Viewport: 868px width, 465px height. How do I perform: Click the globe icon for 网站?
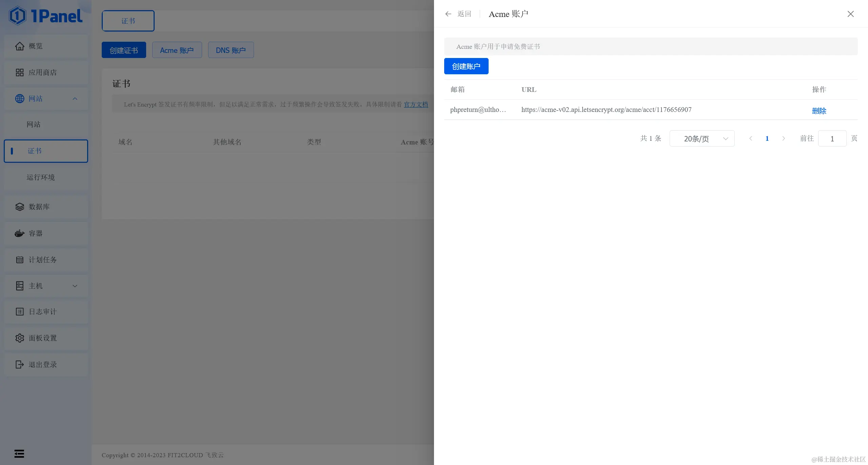(20, 99)
